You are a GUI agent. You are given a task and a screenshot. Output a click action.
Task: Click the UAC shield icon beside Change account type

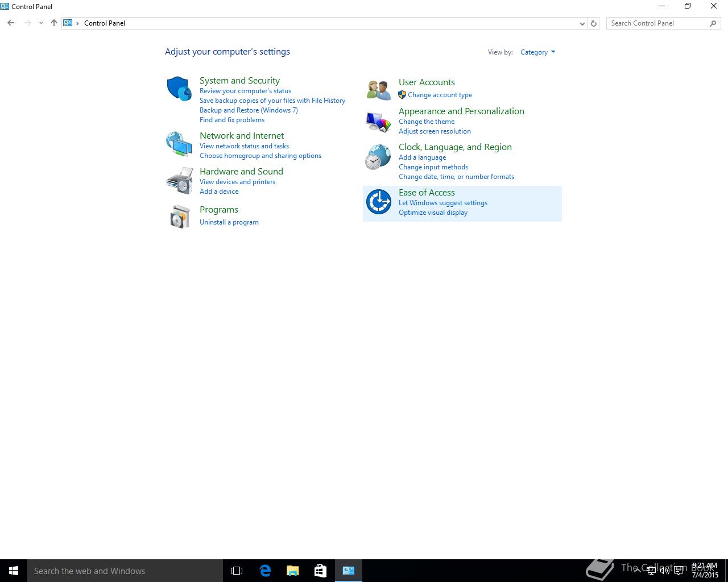pos(402,95)
